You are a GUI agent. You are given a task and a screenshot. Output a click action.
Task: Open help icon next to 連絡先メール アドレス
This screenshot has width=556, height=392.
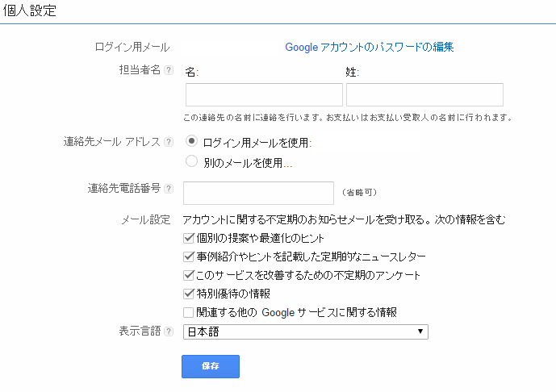coord(169,142)
